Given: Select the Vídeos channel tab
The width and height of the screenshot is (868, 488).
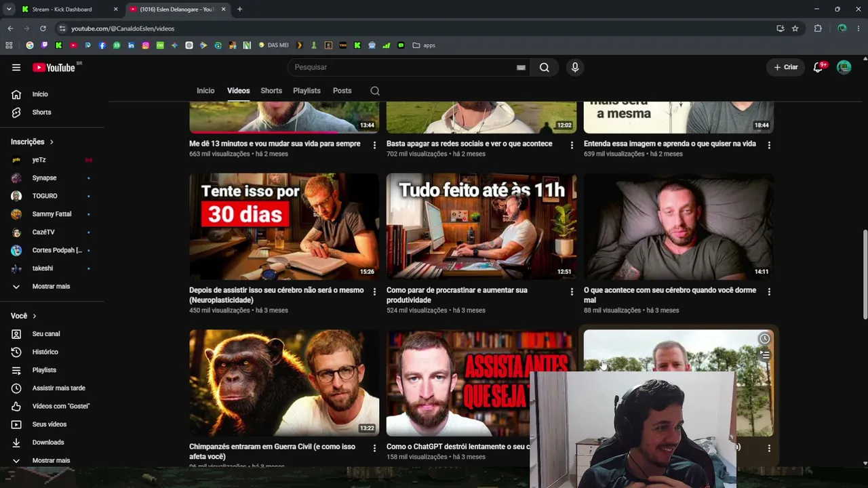Looking at the screenshot, I should (238, 91).
